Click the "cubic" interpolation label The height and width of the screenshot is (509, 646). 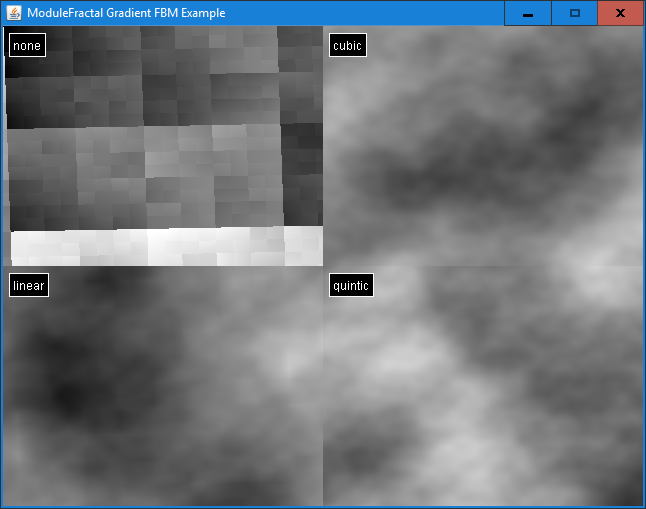(x=347, y=46)
